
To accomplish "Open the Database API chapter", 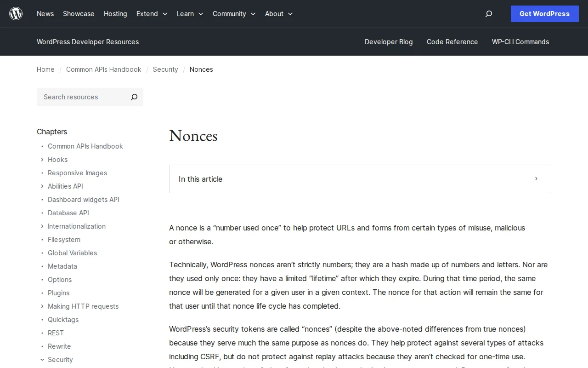I will coord(68,213).
